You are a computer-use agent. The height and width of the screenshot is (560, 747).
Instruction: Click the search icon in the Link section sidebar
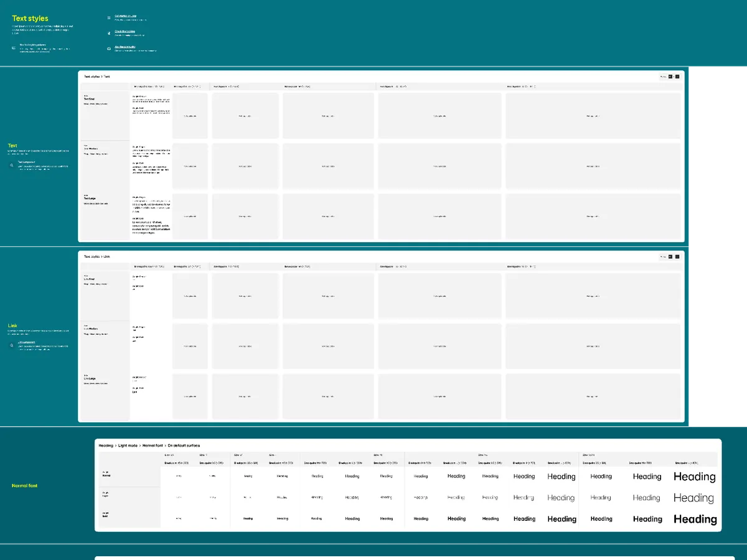point(11,345)
